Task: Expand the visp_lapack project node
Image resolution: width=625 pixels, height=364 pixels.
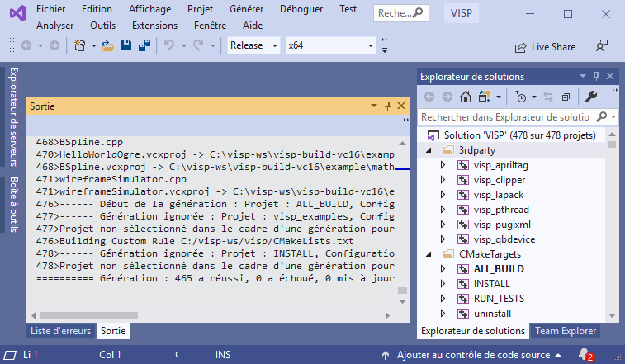Action: [443, 195]
